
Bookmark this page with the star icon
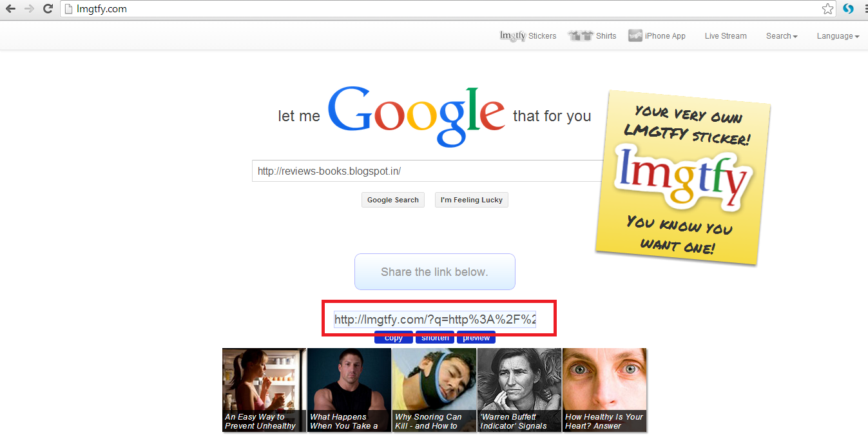(x=827, y=9)
